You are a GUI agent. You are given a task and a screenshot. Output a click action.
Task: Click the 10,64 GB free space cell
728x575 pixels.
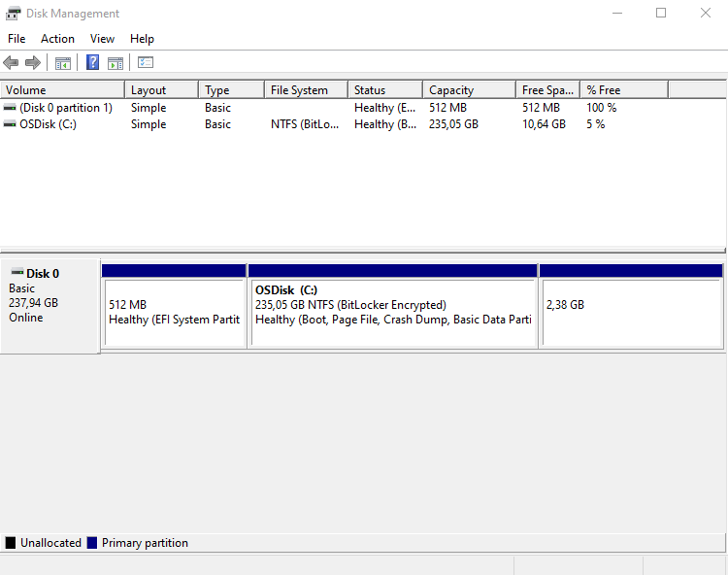[544, 124]
